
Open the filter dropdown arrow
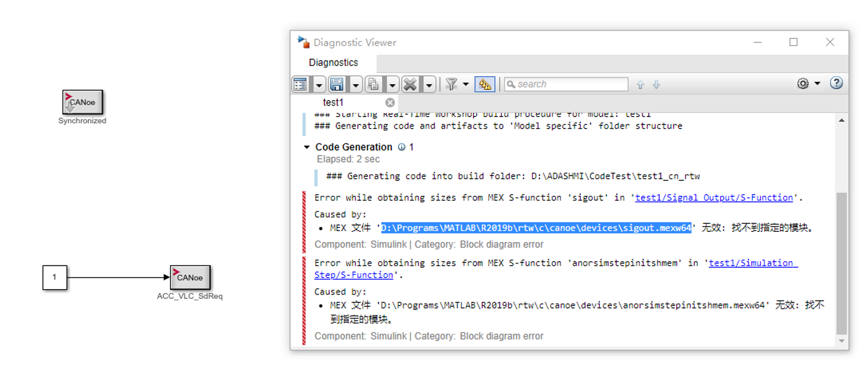(466, 84)
